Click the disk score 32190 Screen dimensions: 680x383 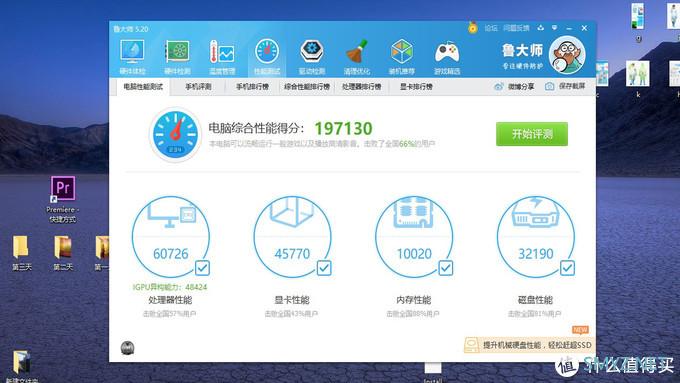536,254
